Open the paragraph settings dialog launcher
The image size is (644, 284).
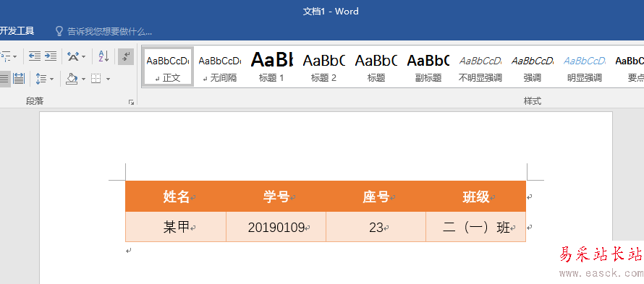[131, 102]
